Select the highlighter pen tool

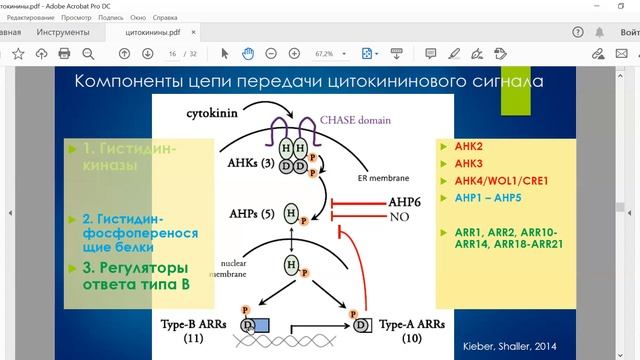454,53
